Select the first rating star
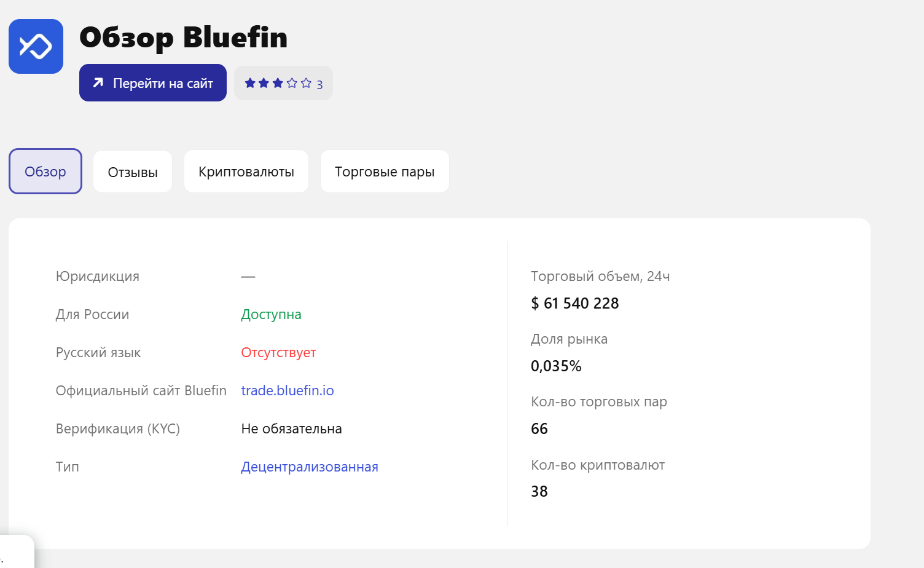The image size is (924, 568). 250,82
